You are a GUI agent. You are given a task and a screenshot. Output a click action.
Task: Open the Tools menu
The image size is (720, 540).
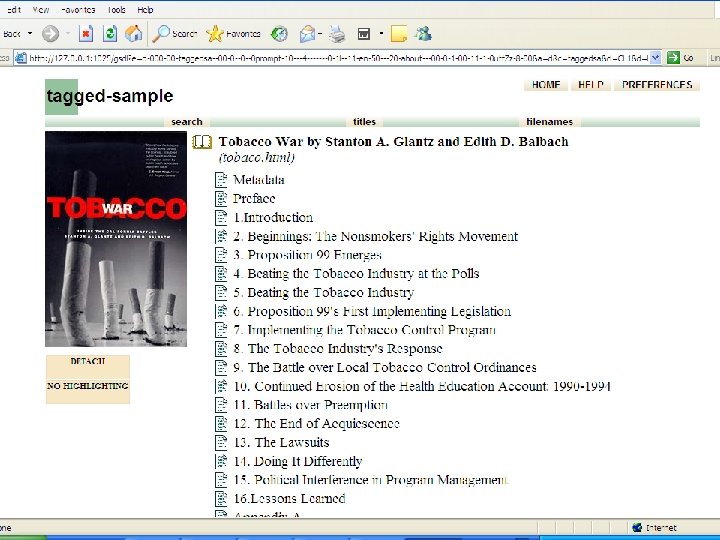click(x=116, y=10)
